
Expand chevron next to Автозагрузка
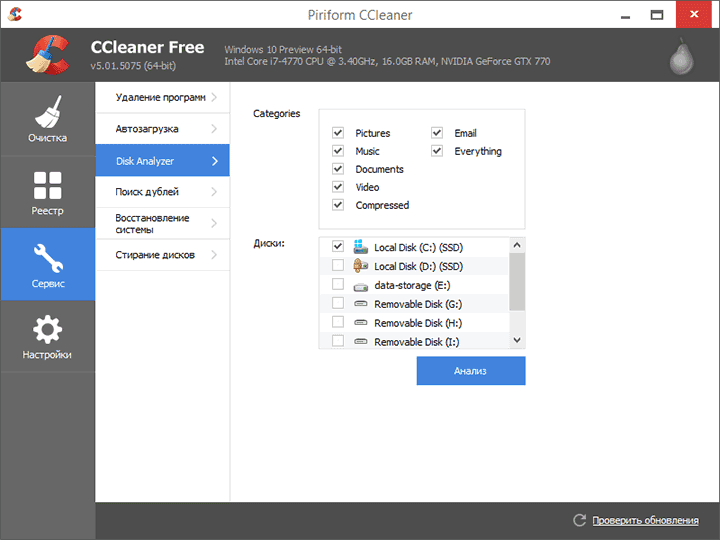click(x=214, y=129)
